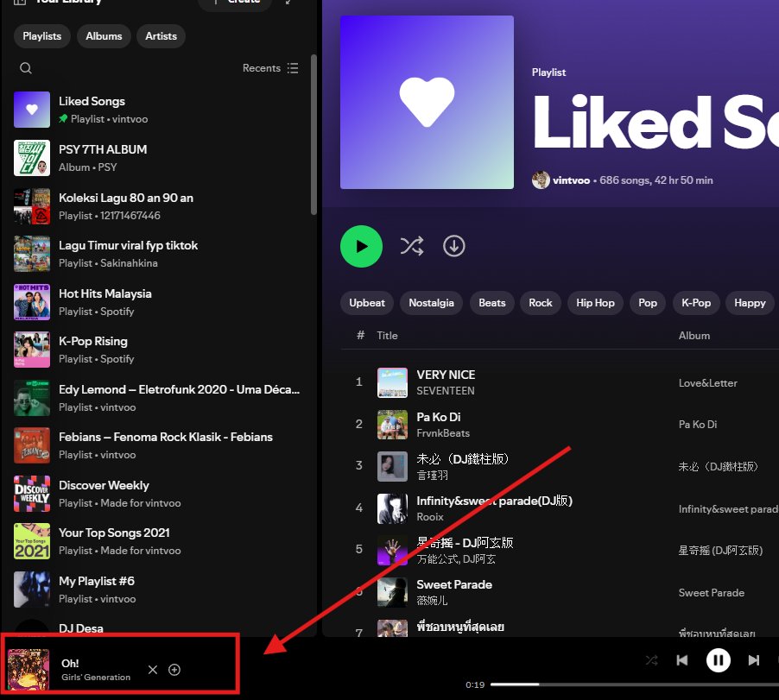Viewport: 779px width, 700px height.
Task: Add the song Oh! to Liked Songs
Action: 174,670
